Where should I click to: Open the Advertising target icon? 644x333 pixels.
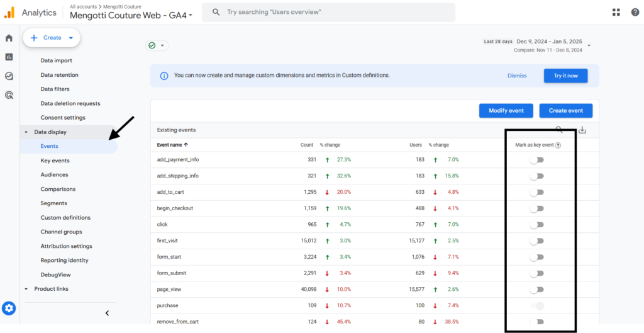9,96
